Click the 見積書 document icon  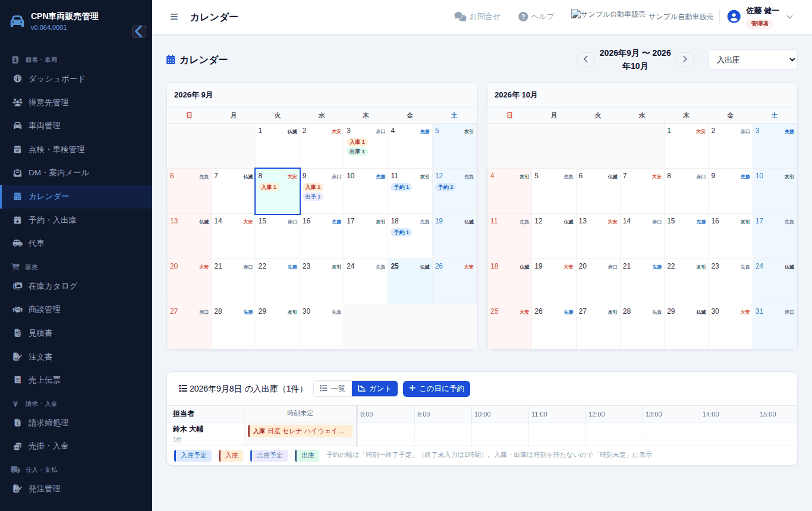(17, 333)
